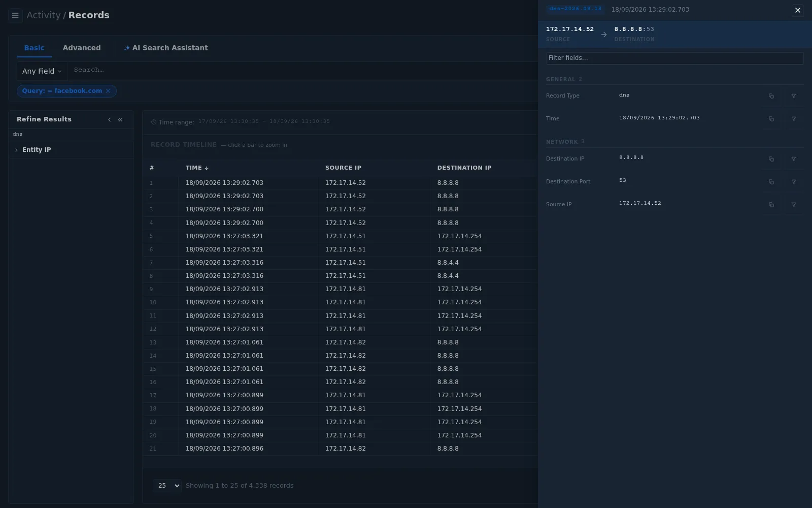Close the record details panel
Screen dimensions: 812x508
click(798, 10)
